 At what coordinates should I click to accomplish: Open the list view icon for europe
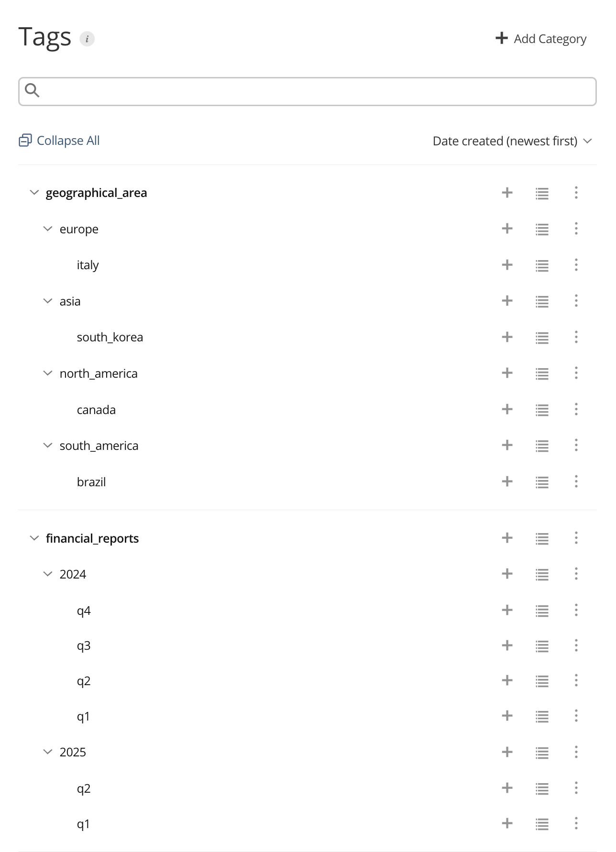point(541,229)
